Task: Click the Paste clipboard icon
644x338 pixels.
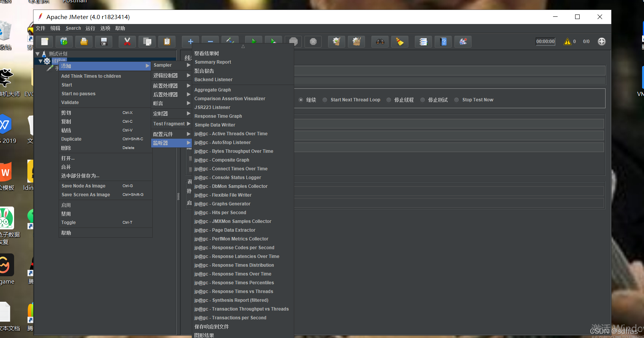Action: (x=167, y=42)
